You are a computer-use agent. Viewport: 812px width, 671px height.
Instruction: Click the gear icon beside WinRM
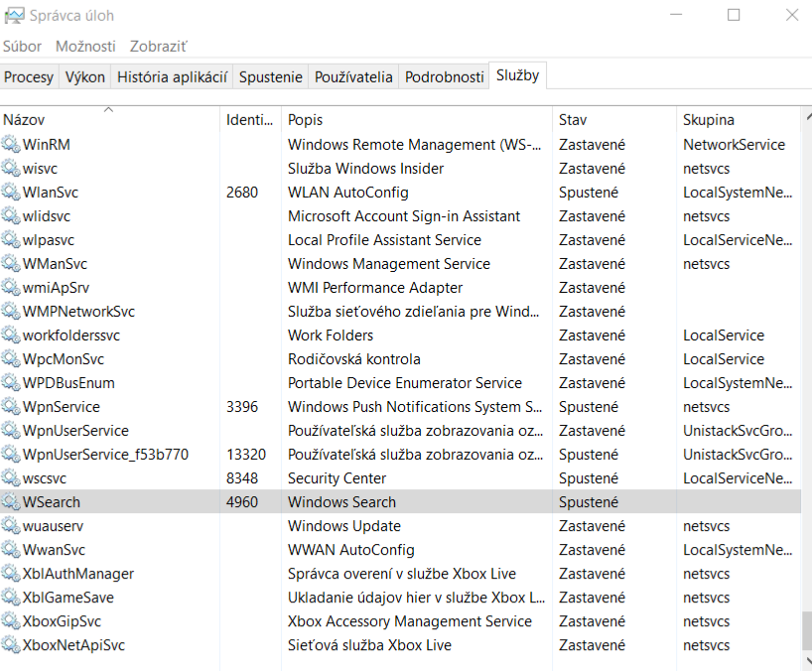click(x=10, y=144)
